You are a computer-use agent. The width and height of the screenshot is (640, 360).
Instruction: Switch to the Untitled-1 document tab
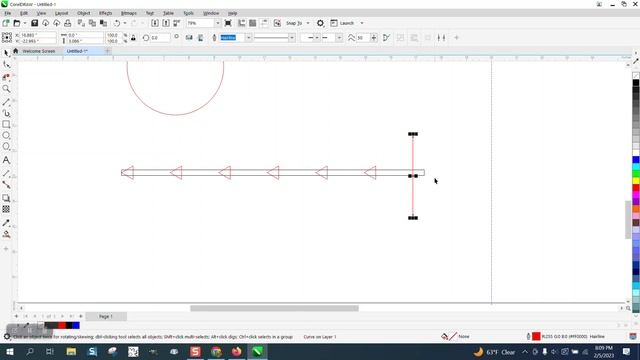(x=77, y=51)
